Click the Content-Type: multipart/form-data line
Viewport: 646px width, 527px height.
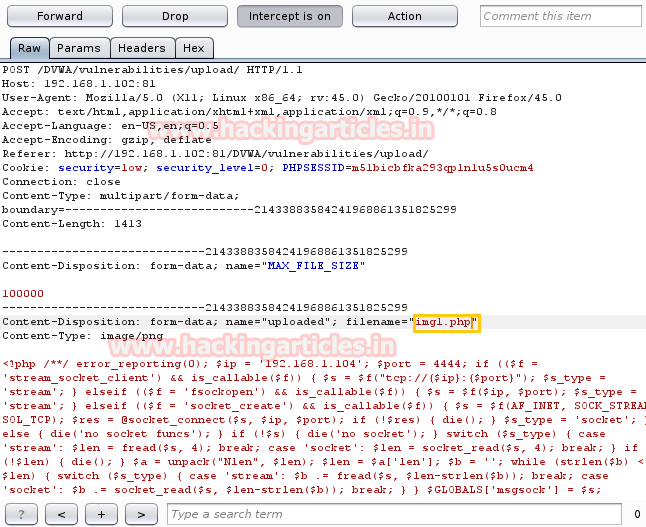tap(121, 196)
